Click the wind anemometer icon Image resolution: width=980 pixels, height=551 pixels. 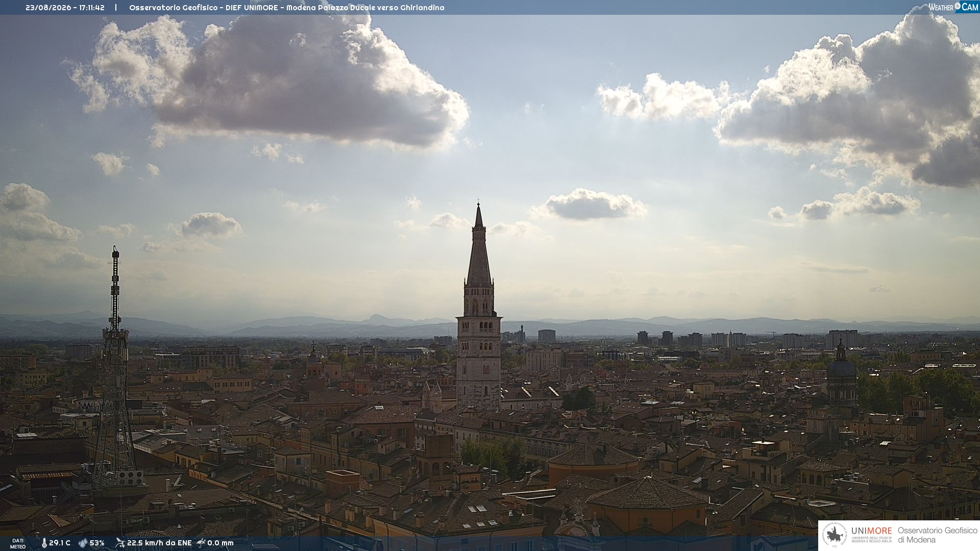(x=120, y=543)
